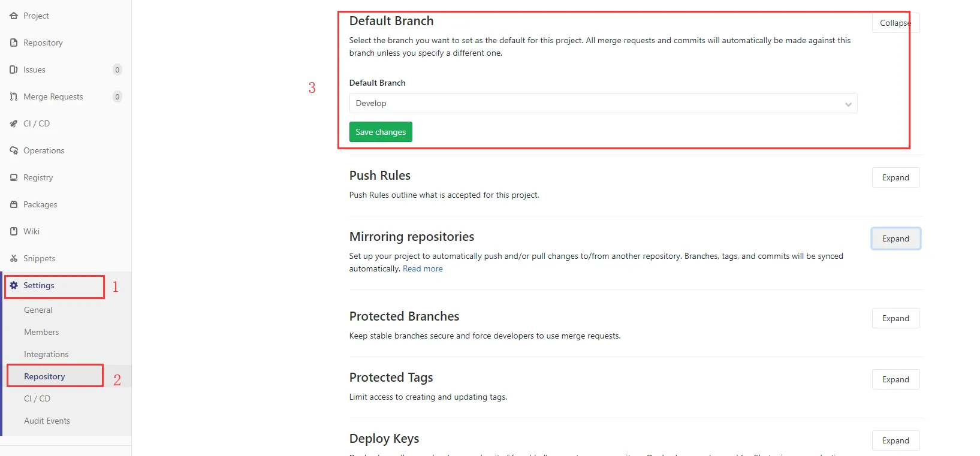This screenshot has width=980, height=456.
Task: Select the Operations sidebar icon
Action: (43, 150)
